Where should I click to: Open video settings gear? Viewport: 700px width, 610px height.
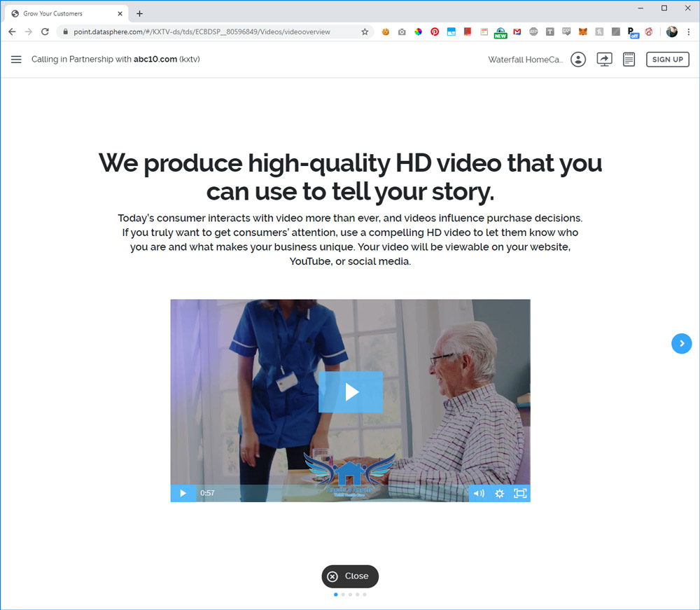(x=499, y=493)
